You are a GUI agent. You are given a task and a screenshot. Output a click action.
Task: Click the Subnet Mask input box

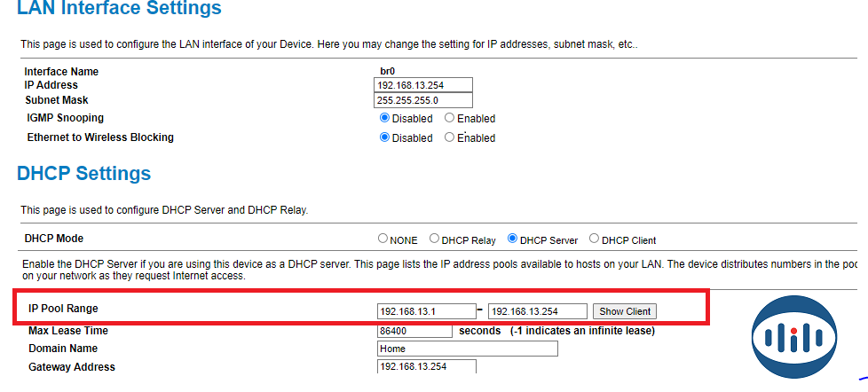point(423,100)
